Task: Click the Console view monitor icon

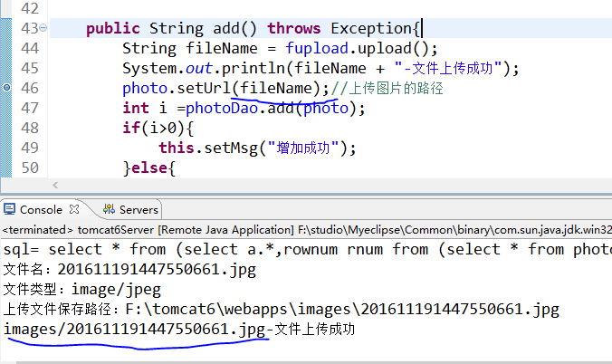Action: (x=9, y=209)
